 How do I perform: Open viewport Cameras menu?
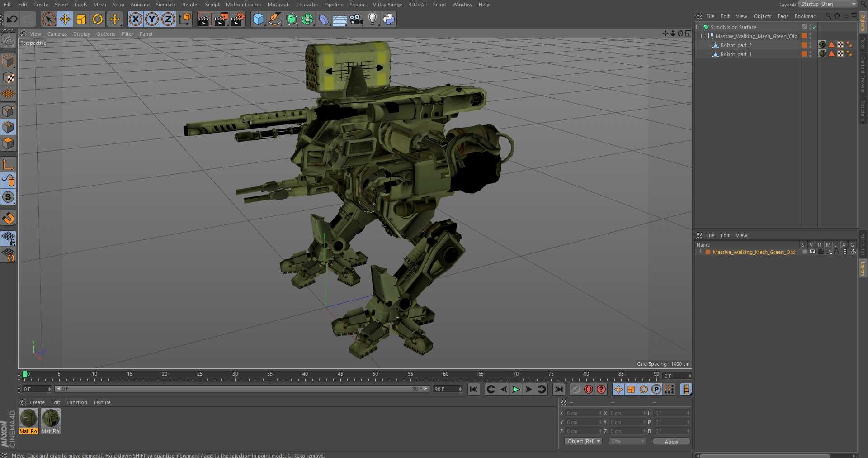point(57,34)
